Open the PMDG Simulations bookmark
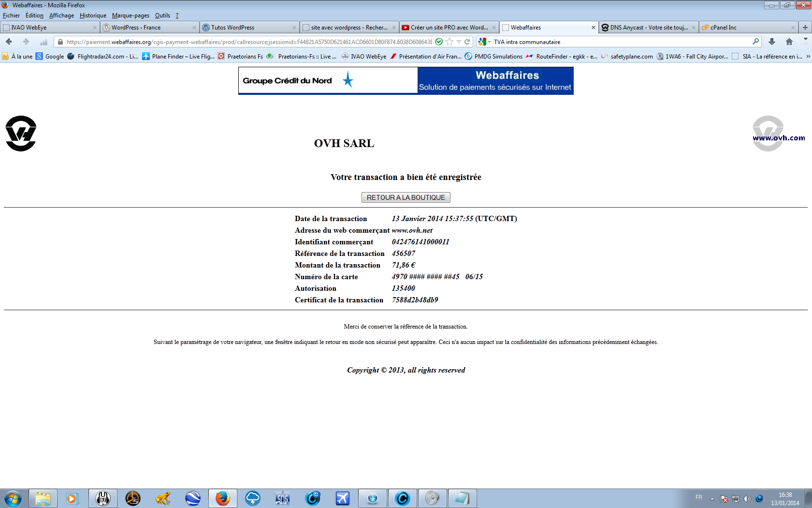Image resolution: width=812 pixels, height=508 pixels. pos(493,57)
